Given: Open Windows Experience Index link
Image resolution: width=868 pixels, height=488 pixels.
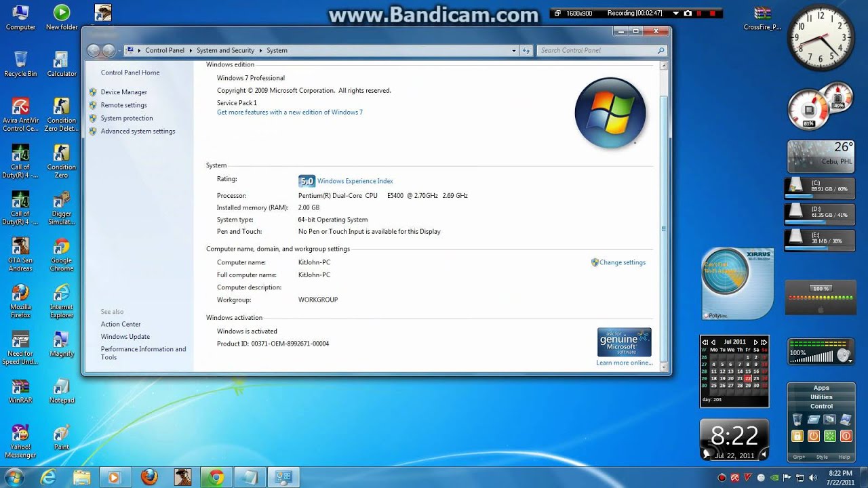Looking at the screenshot, I should 355,181.
